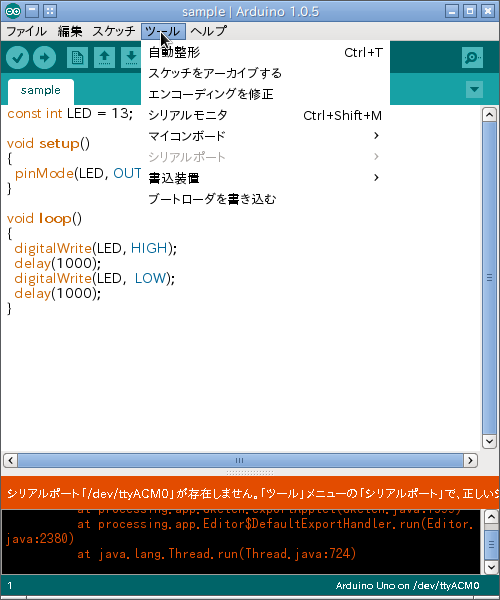The width and height of the screenshot is (500, 600).
Task: Click console scrollbar up arrow
Action: point(491,517)
